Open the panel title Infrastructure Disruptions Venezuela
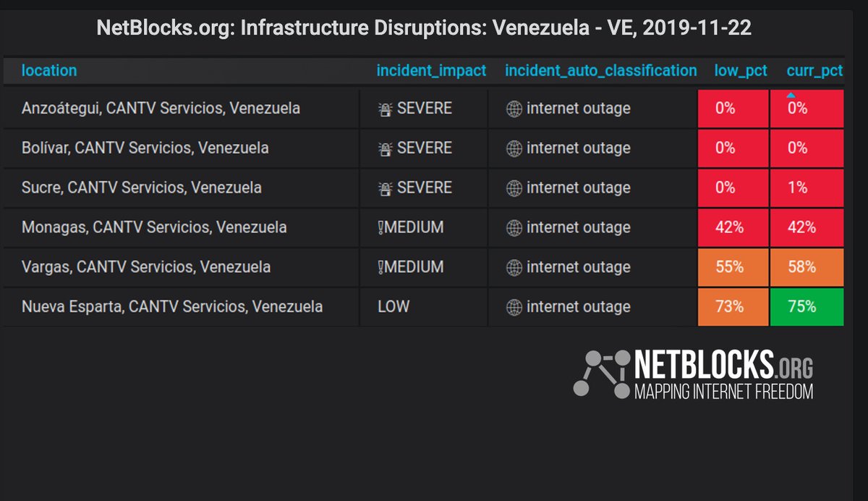Image resolution: width=868 pixels, height=501 pixels. click(x=424, y=29)
